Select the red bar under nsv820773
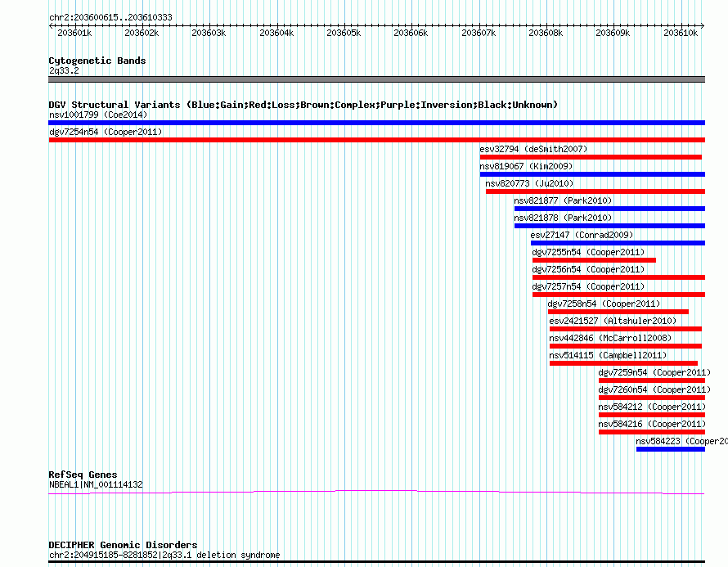The image size is (728, 567). [x=595, y=191]
